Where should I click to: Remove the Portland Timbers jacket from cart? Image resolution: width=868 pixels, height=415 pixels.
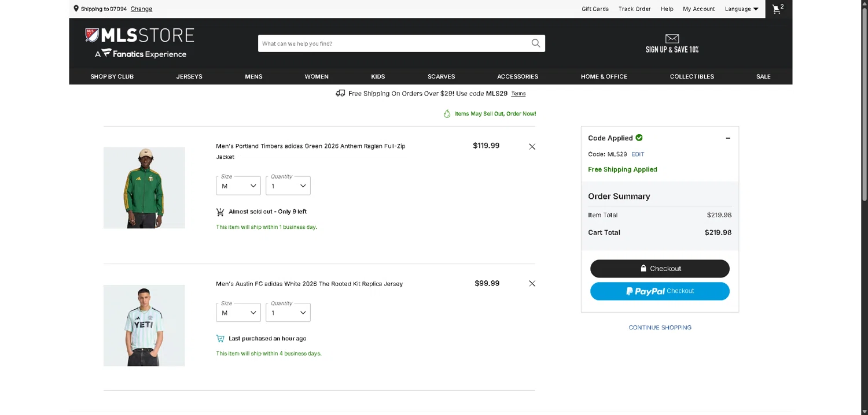(x=532, y=147)
